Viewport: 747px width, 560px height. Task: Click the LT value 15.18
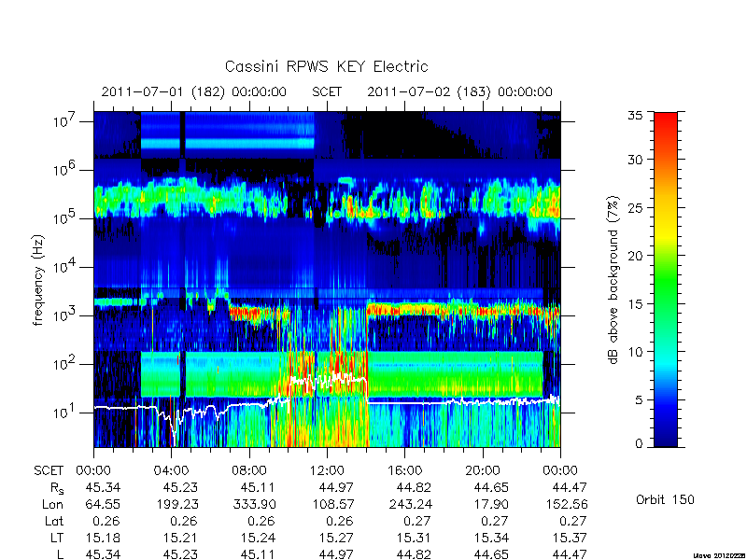click(x=103, y=538)
